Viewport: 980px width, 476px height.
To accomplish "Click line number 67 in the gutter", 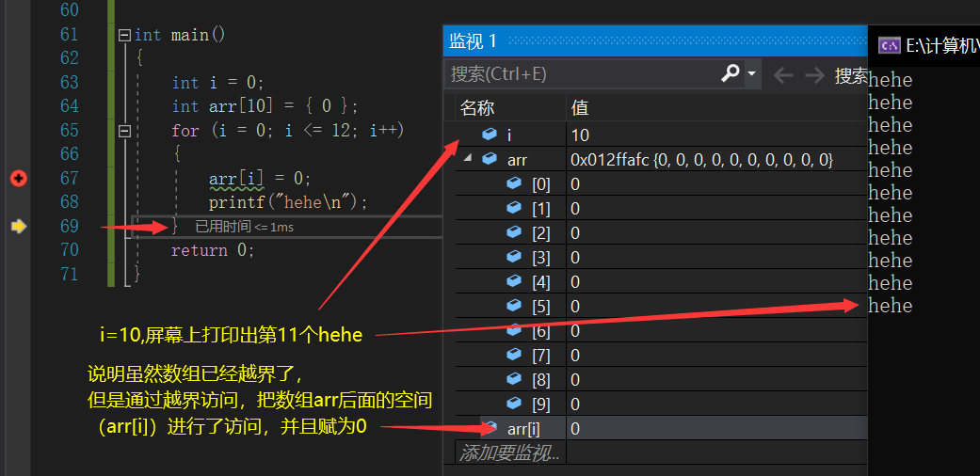I will (69, 179).
